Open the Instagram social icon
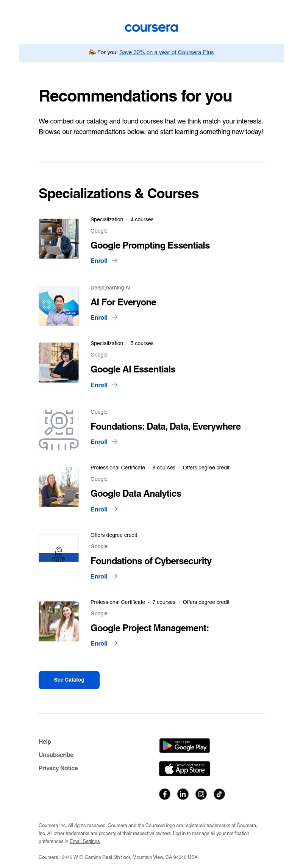 click(x=201, y=794)
